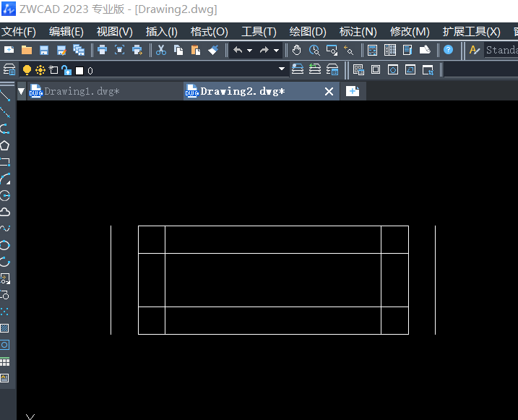Click the Save As icon
518x420 pixels.
61,50
